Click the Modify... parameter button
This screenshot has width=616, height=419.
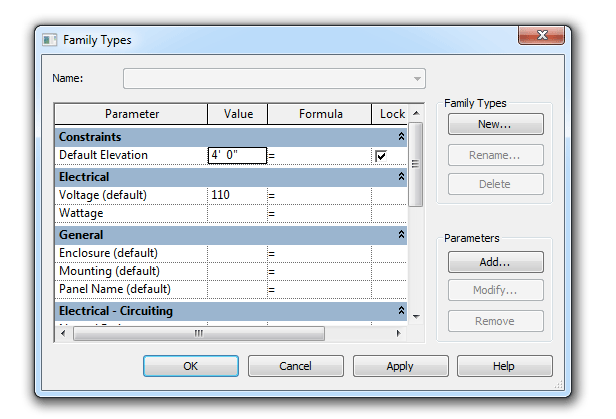click(x=496, y=290)
